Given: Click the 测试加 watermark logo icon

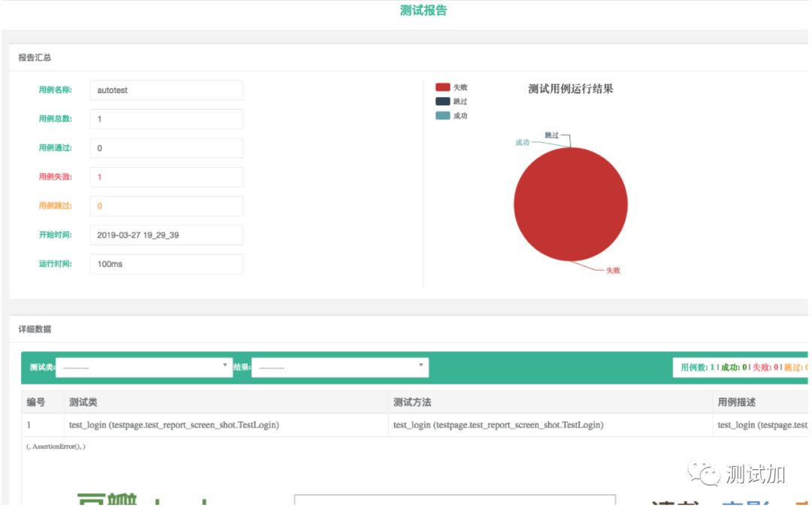Looking at the screenshot, I should point(702,474).
